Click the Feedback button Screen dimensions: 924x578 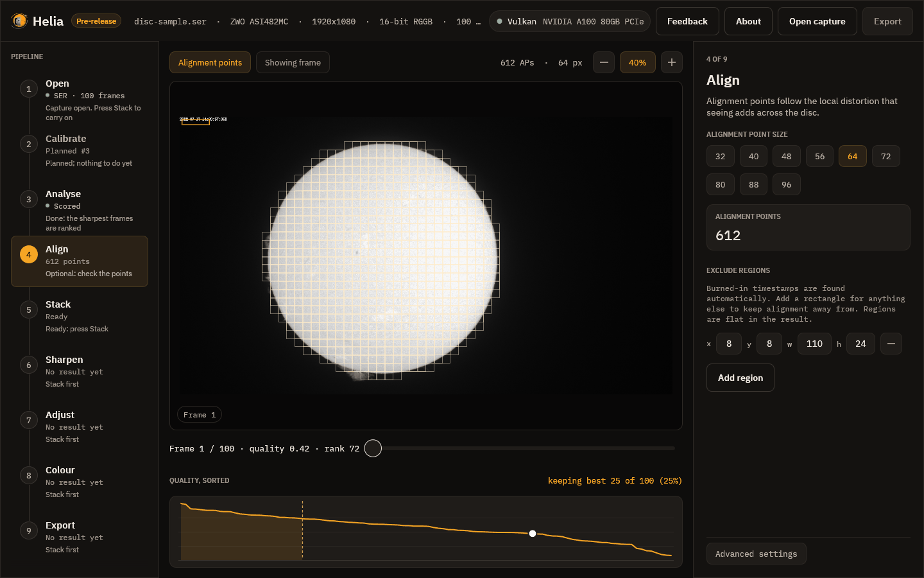[687, 21]
